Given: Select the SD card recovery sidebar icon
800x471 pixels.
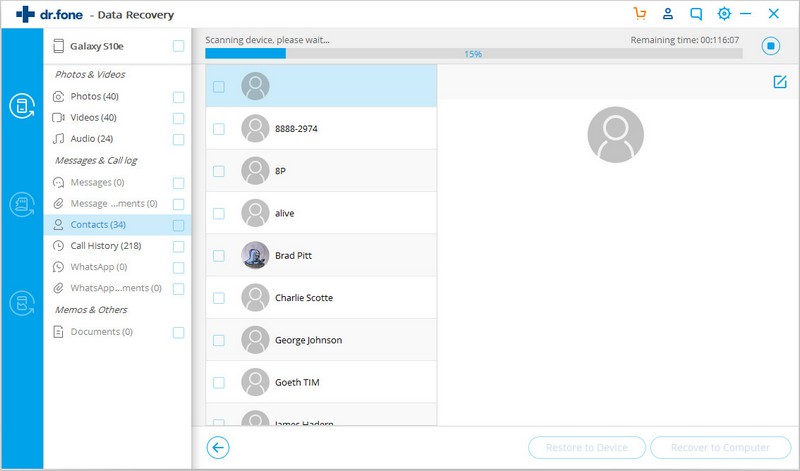Looking at the screenshot, I should (22, 204).
